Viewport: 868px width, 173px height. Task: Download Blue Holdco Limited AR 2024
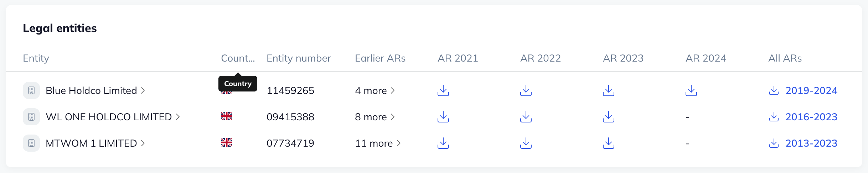691,90
